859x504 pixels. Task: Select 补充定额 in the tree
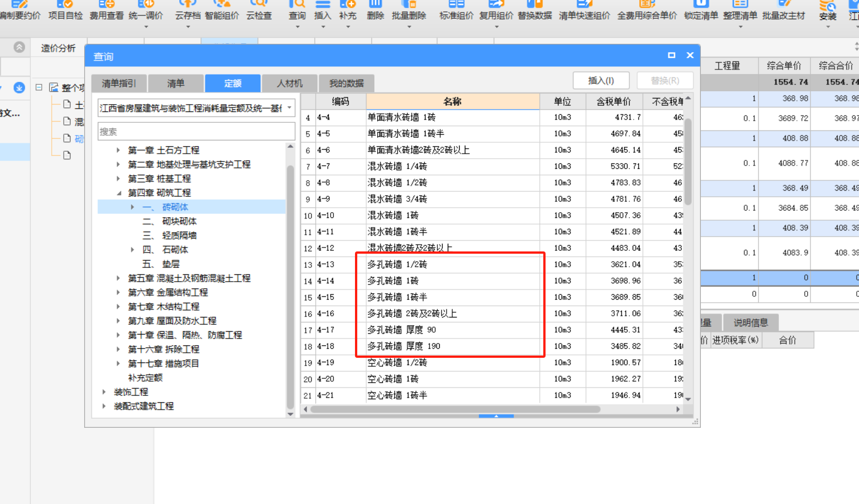[x=145, y=378]
